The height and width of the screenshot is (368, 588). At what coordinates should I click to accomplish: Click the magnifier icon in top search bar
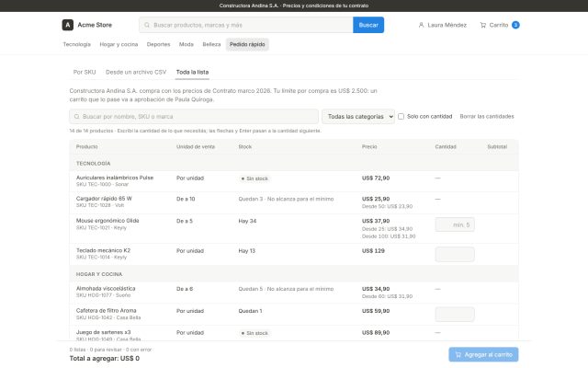tap(147, 25)
